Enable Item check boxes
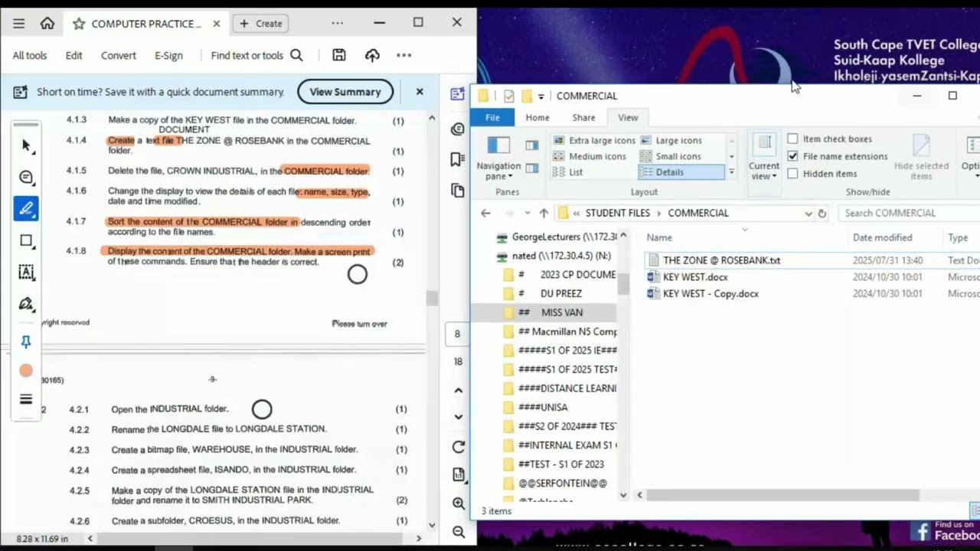 click(x=793, y=139)
